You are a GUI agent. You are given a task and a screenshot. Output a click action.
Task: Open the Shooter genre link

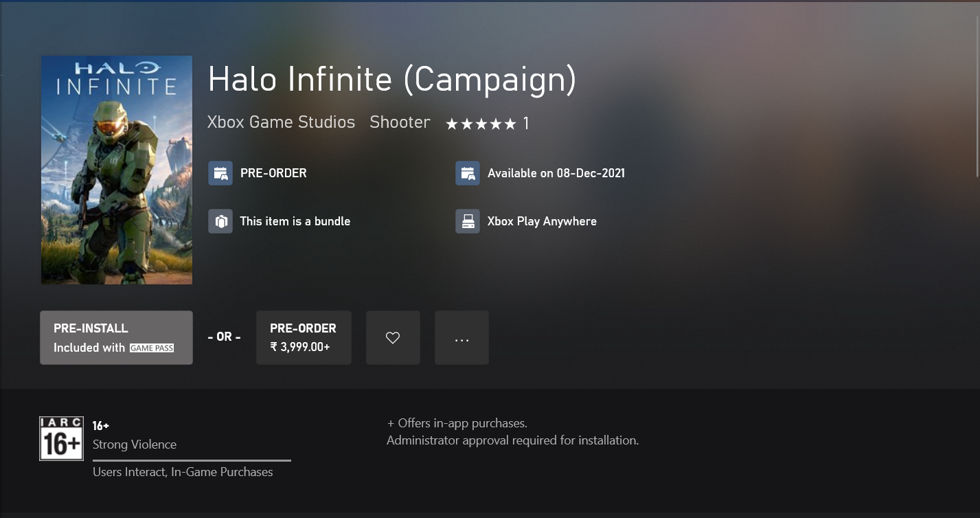[400, 122]
